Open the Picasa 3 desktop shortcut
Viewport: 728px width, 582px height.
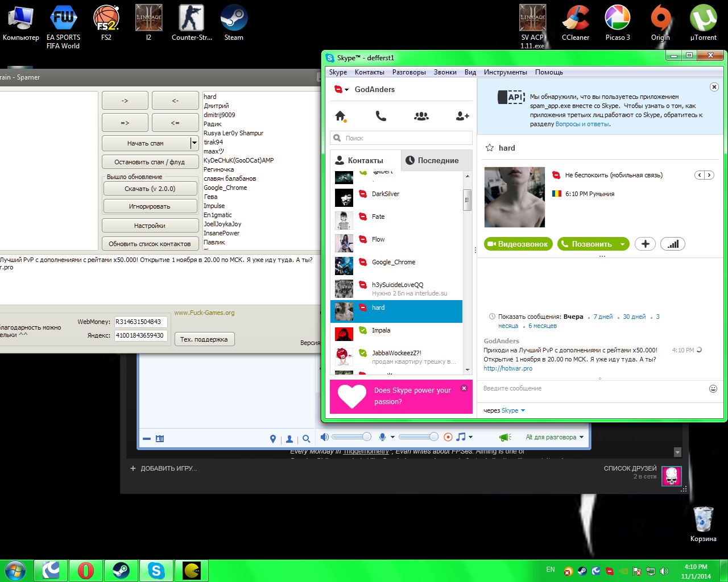pyautogui.click(x=618, y=23)
